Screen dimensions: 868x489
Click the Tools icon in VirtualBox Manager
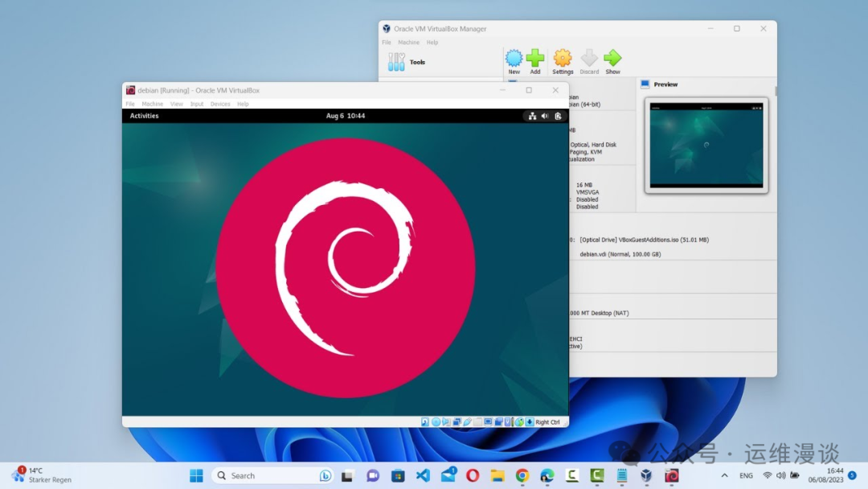pos(397,62)
